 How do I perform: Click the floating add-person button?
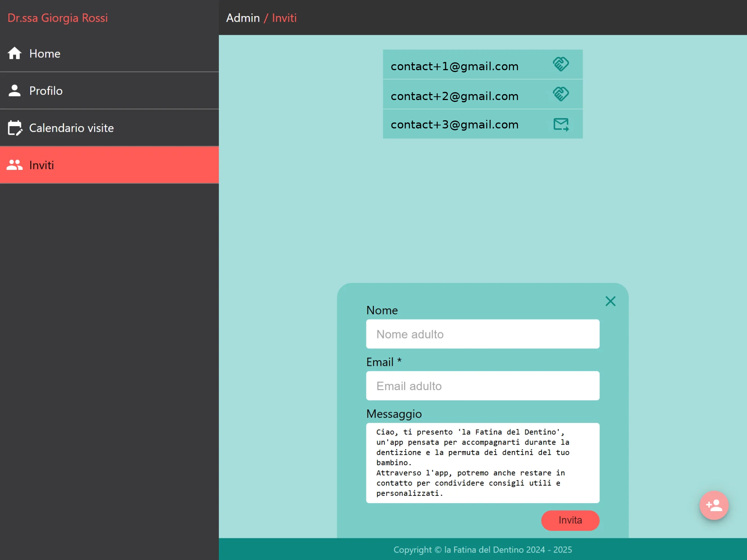(714, 505)
